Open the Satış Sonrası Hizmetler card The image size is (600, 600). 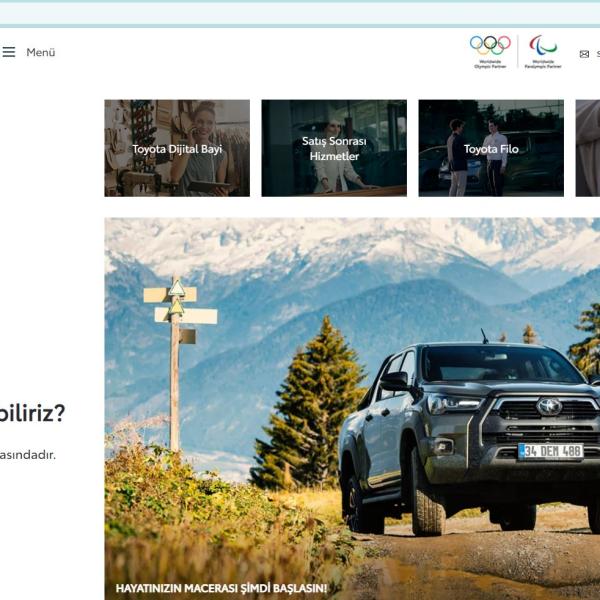334,148
